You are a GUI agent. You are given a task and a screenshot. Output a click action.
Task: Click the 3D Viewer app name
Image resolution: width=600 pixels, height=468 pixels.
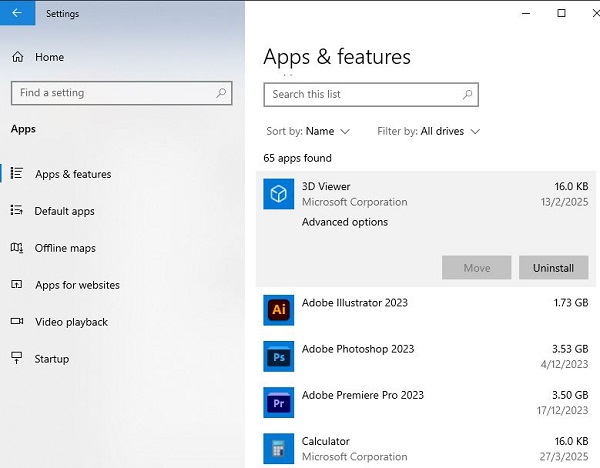326,186
